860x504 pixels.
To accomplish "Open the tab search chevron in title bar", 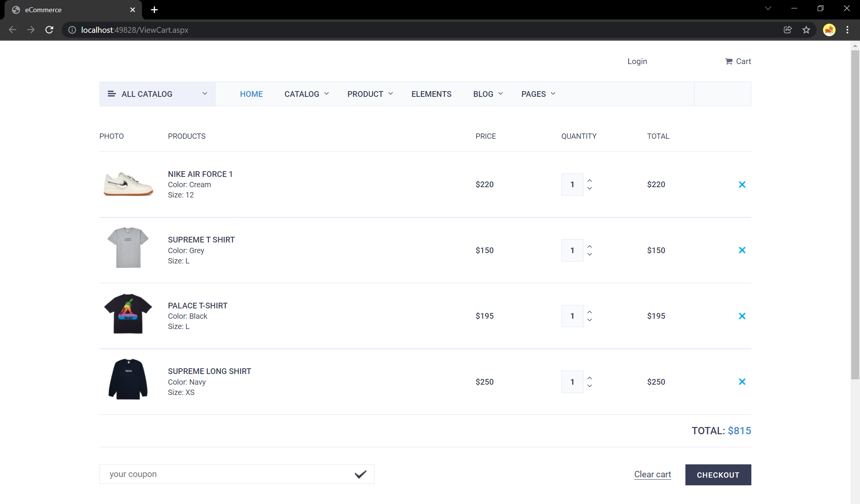I will tap(768, 8).
